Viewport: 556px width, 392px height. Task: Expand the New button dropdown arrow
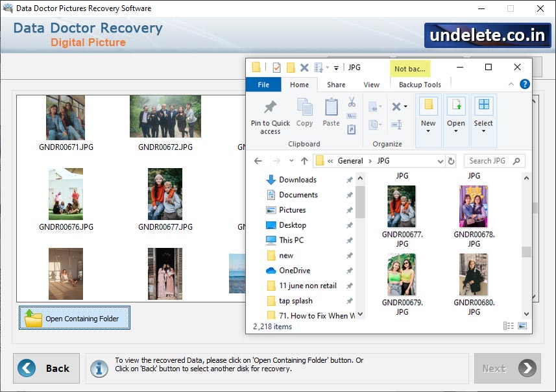[x=428, y=133]
